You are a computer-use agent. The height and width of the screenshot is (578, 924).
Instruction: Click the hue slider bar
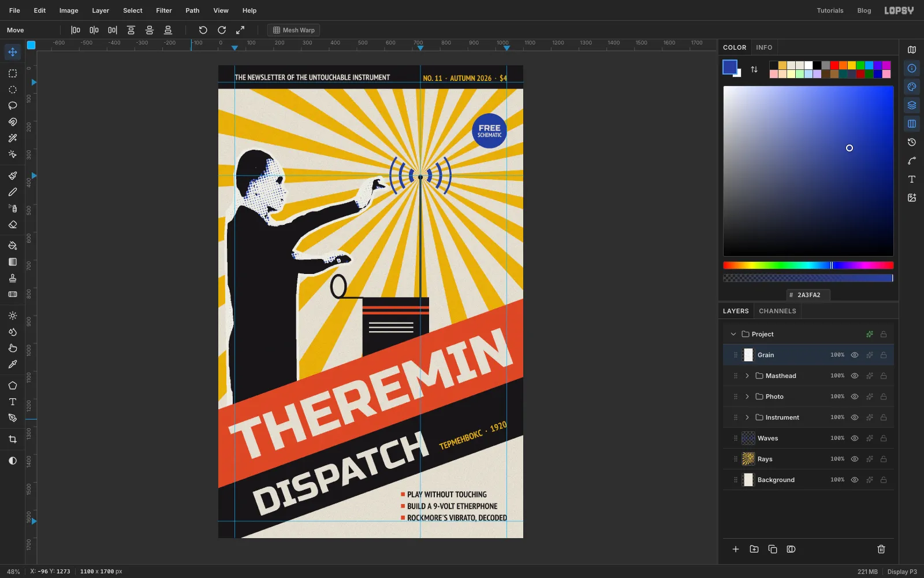[x=808, y=265]
